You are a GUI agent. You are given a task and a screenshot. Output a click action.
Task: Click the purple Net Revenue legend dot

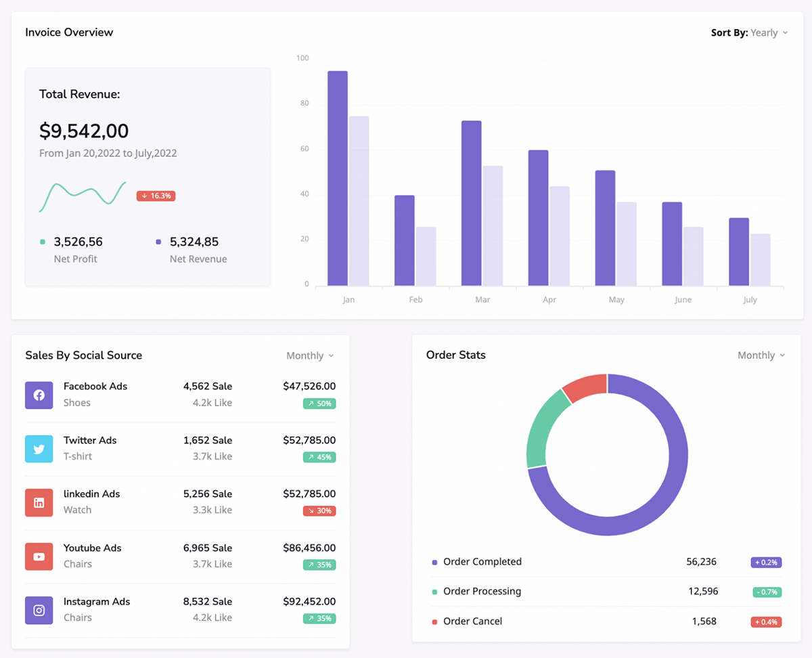(159, 242)
